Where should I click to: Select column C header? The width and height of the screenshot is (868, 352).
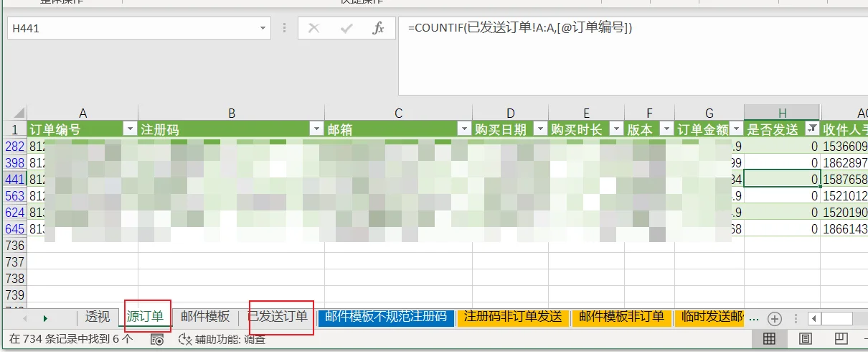click(398, 113)
